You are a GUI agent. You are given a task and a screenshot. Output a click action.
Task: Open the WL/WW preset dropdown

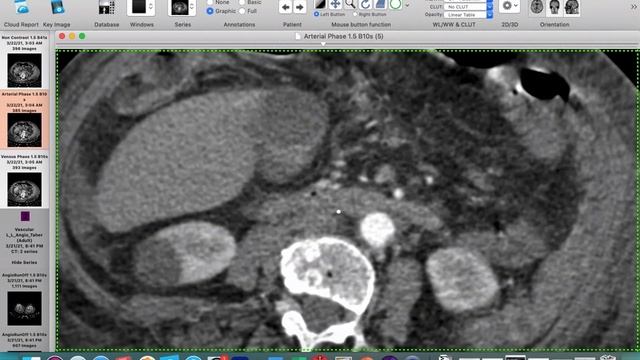tap(469, 1)
